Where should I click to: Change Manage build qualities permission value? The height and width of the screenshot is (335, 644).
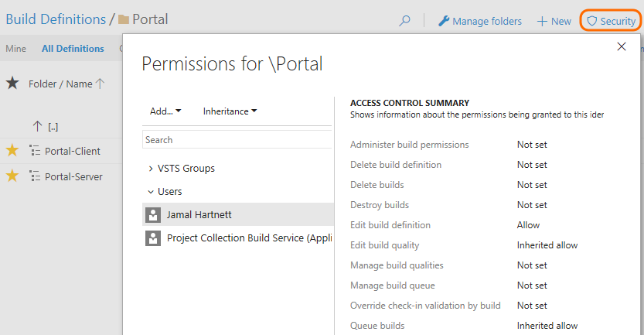click(532, 265)
